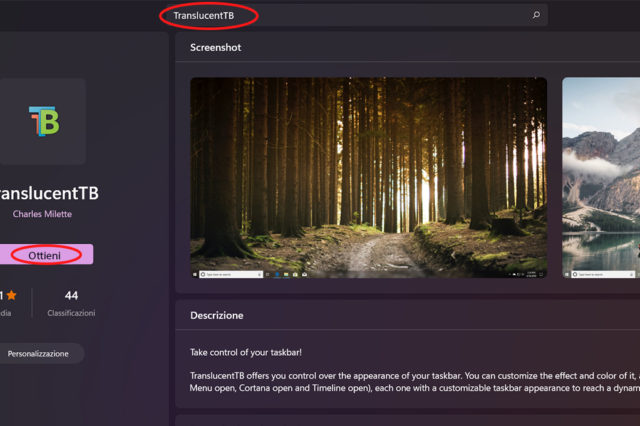Open the Charles Milette publisher link
640x426 pixels.
42,214
